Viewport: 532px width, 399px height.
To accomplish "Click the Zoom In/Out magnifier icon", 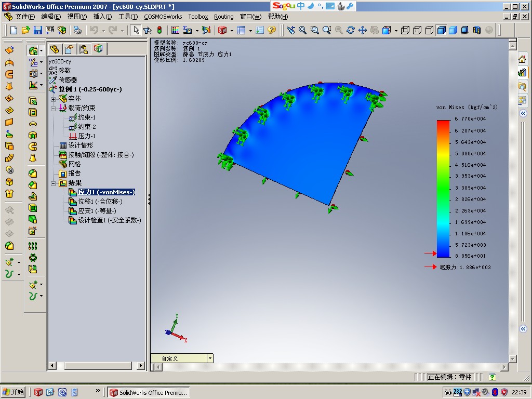I will pyautogui.click(x=327, y=30).
